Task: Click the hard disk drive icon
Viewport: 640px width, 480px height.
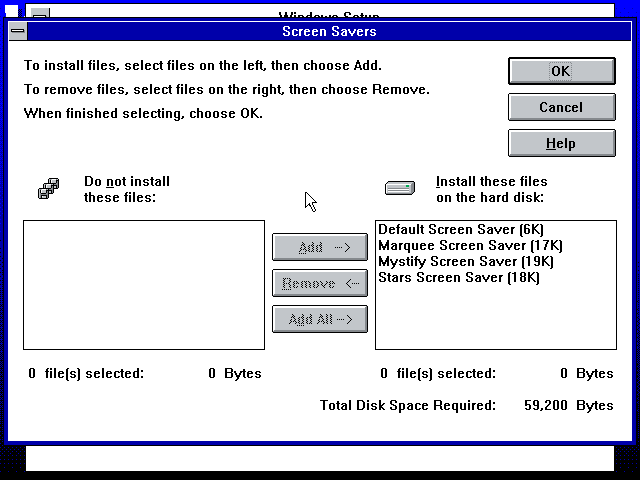Action: [400, 188]
